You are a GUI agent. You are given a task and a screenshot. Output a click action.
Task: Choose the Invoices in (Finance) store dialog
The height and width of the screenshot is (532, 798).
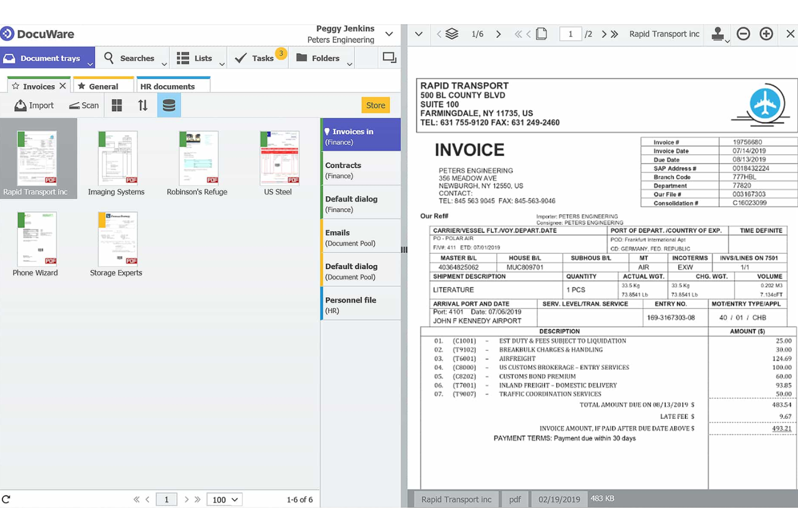pyautogui.click(x=361, y=136)
